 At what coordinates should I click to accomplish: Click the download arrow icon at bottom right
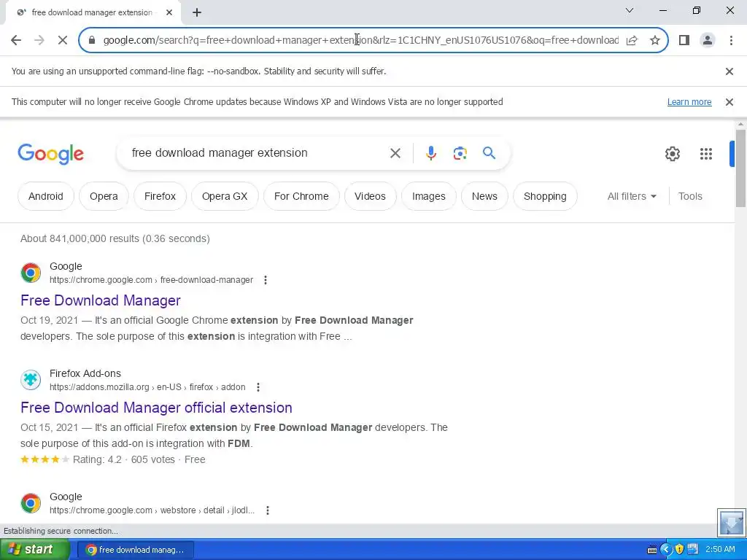[x=731, y=522]
